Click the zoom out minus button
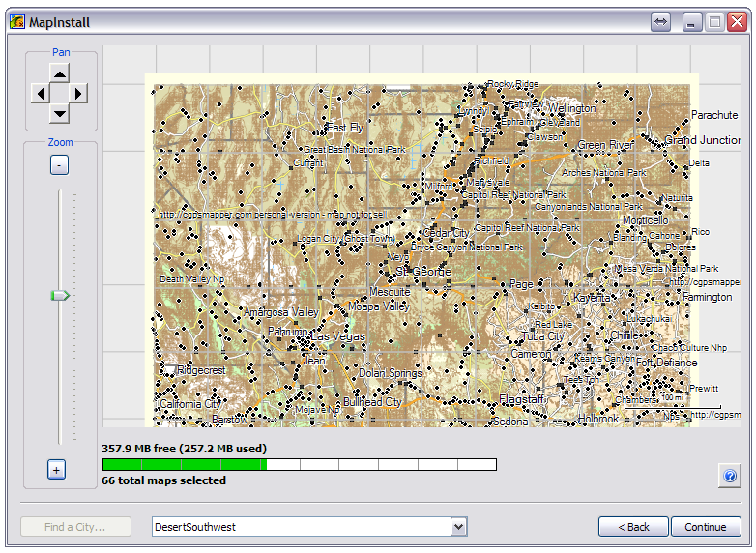 coord(59,165)
